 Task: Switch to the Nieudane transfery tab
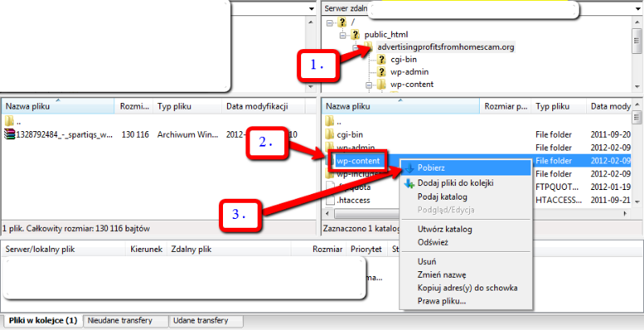click(x=125, y=320)
